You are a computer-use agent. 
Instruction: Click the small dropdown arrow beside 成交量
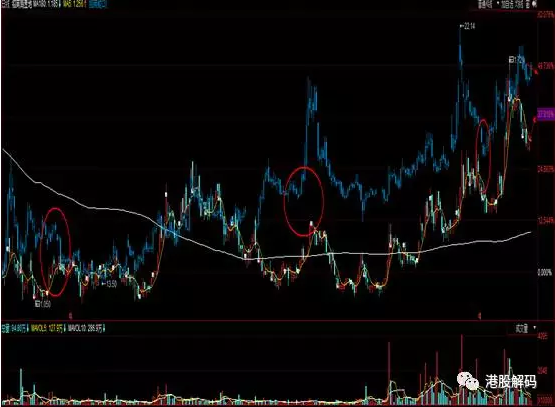click(534, 328)
